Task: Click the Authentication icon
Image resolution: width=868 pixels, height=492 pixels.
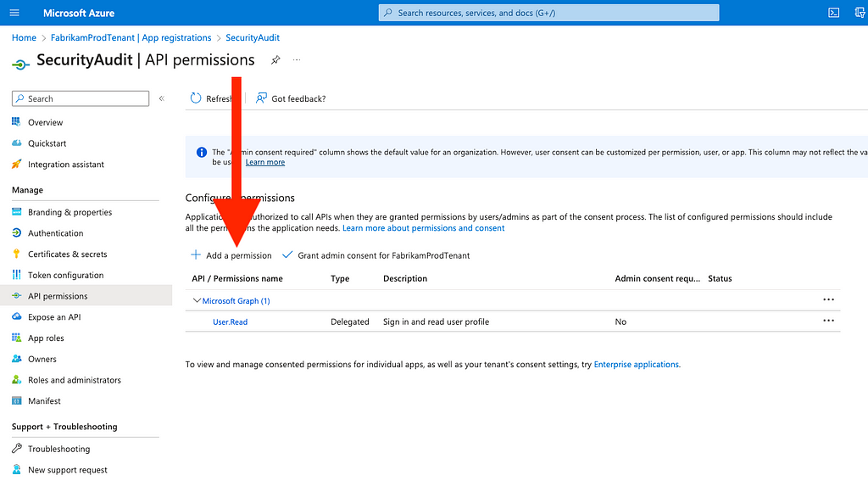Action: [x=16, y=232]
